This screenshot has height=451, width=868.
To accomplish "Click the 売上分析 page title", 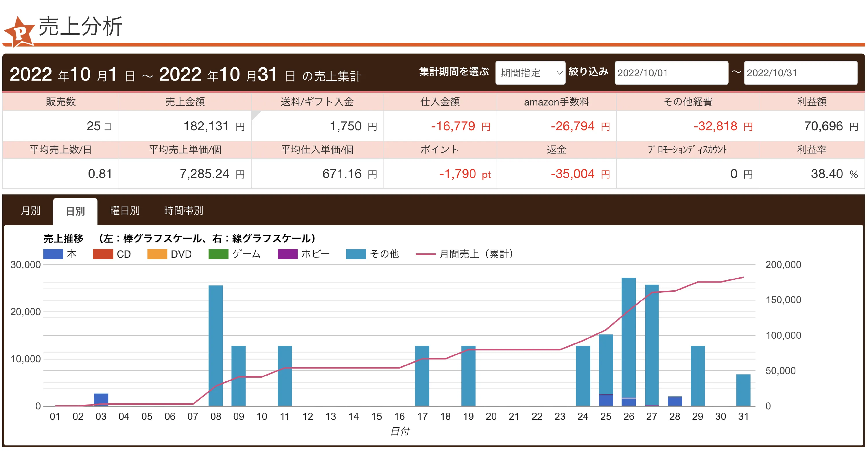I will (x=80, y=26).
